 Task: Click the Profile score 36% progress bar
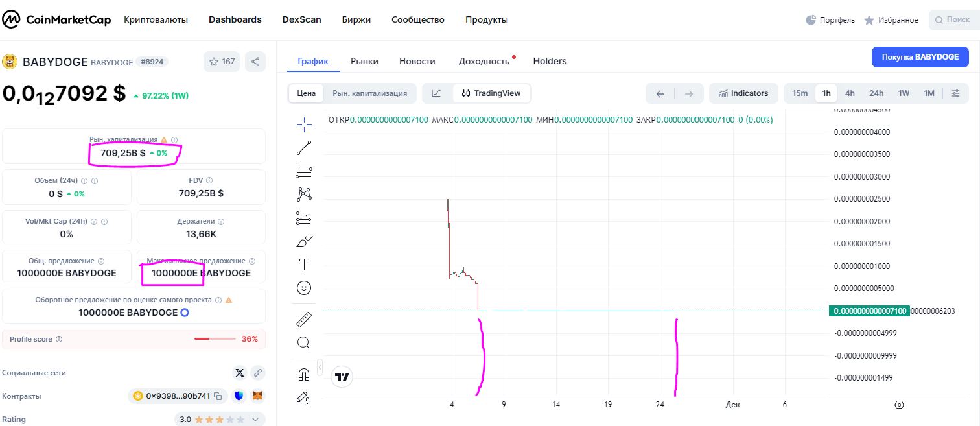[215, 339]
